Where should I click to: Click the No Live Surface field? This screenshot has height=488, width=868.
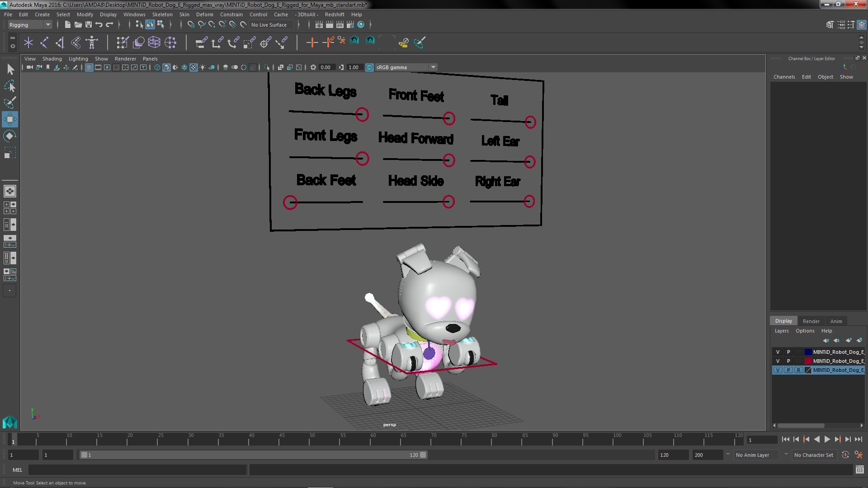click(x=271, y=25)
